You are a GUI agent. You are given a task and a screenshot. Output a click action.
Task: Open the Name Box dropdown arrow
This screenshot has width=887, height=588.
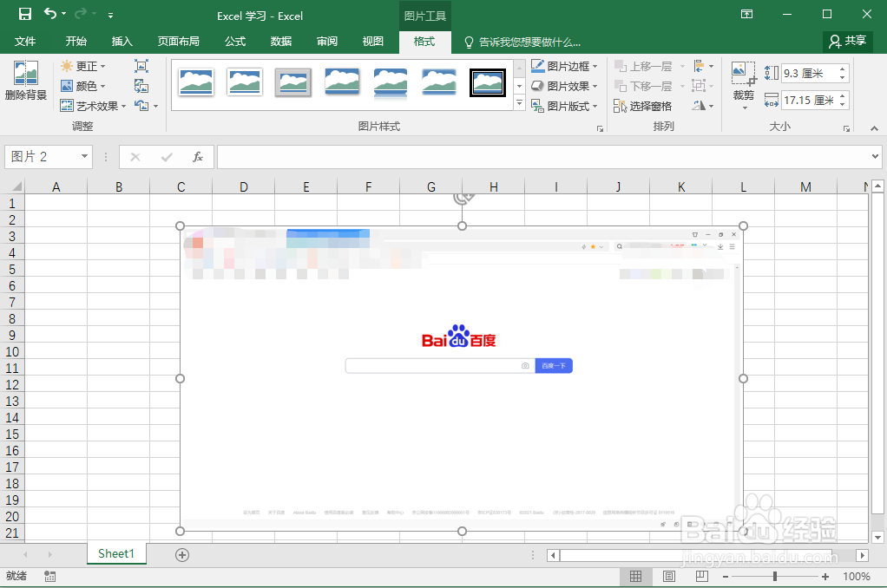pos(84,156)
